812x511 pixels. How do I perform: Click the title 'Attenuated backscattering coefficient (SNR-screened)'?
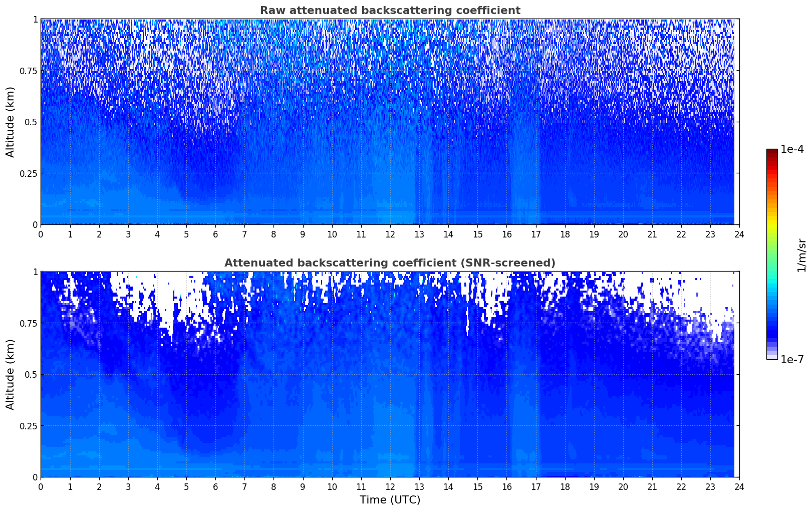[x=390, y=263]
